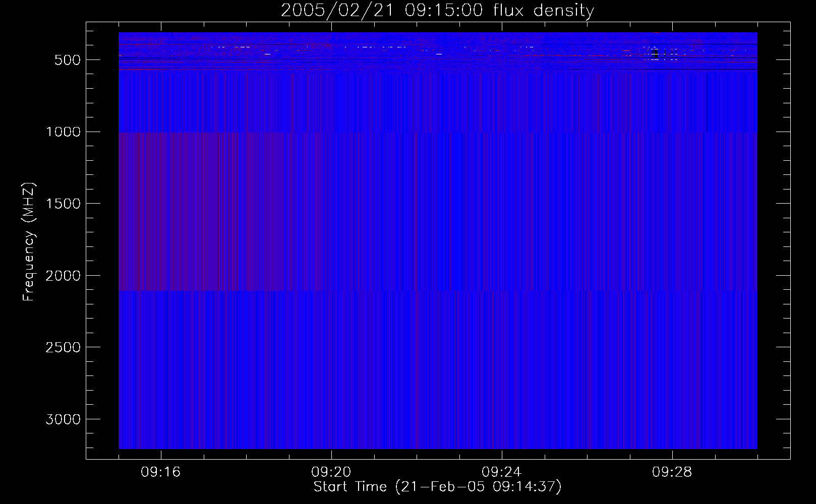
Task: Click the plot title "2005/02/21 09:15:00 flux density"
Action: click(437, 11)
